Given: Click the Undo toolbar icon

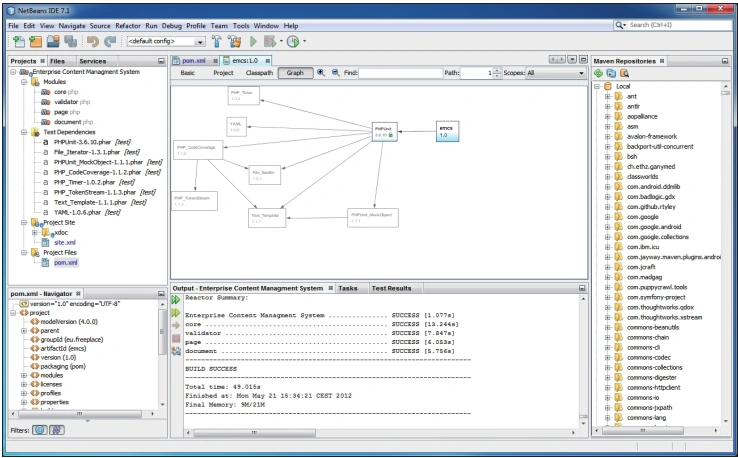Looking at the screenshot, I should point(93,41).
